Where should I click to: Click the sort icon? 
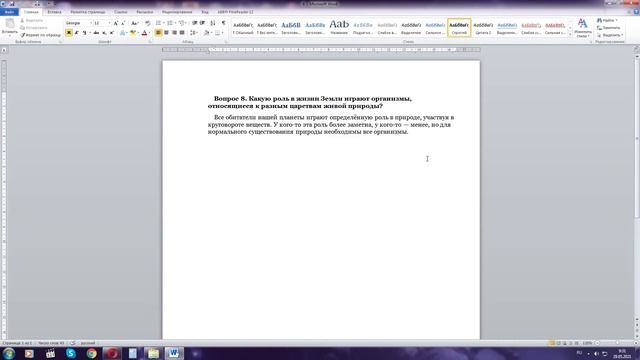coord(213,23)
